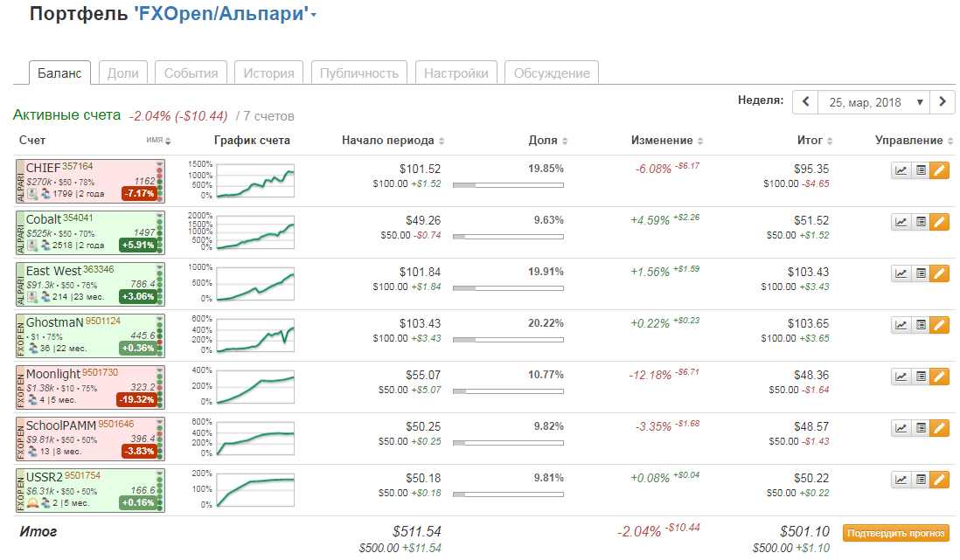This screenshot has width=960, height=560.
Task: Go to previous week arrow
Action: point(805,102)
